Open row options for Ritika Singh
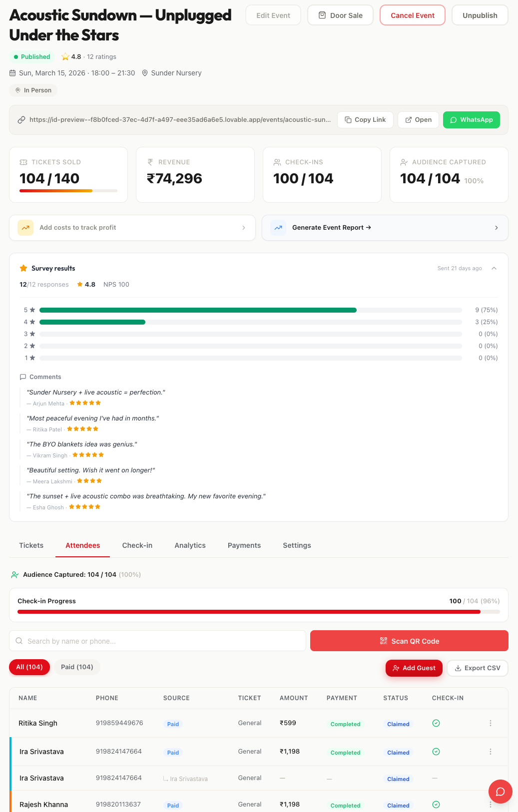Image resolution: width=518 pixels, height=812 pixels. coord(490,723)
